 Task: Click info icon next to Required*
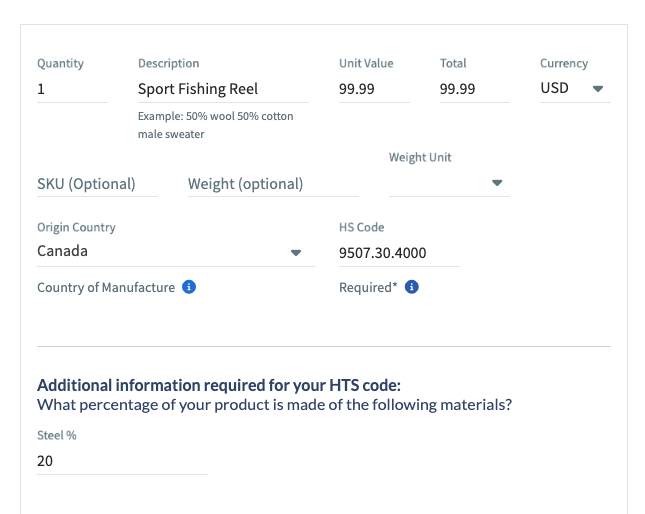pyautogui.click(x=412, y=288)
